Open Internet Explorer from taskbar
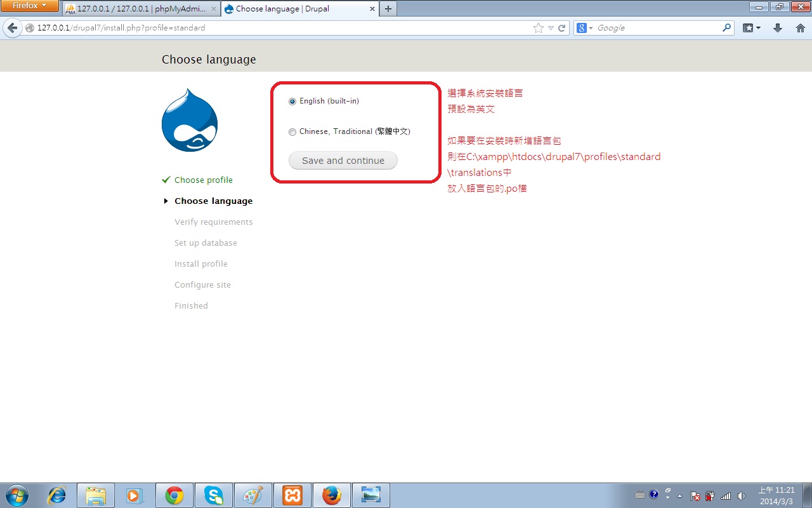This screenshot has width=812, height=508. point(57,495)
